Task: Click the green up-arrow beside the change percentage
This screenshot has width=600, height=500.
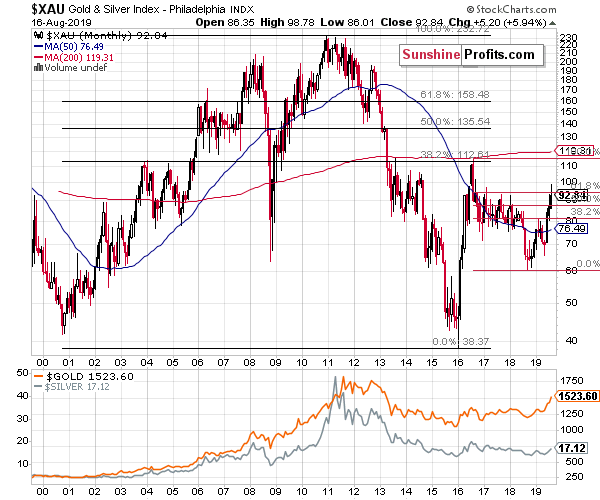Action: 552,23
